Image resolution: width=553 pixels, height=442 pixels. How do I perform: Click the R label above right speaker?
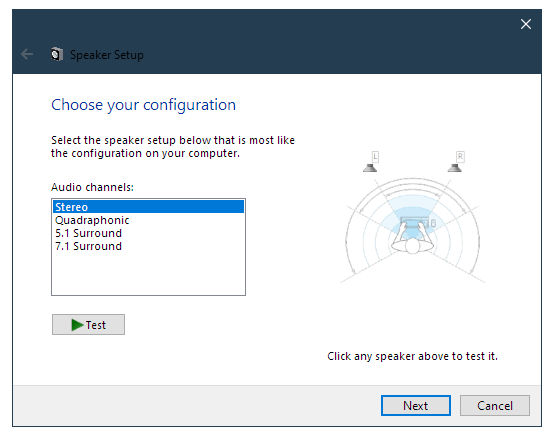[x=460, y=157]
